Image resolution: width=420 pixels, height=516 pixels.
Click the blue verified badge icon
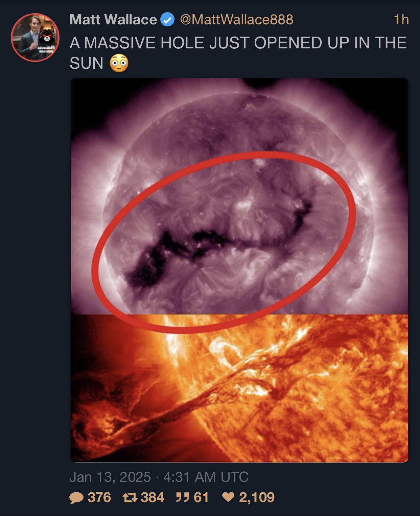(167, 20)
